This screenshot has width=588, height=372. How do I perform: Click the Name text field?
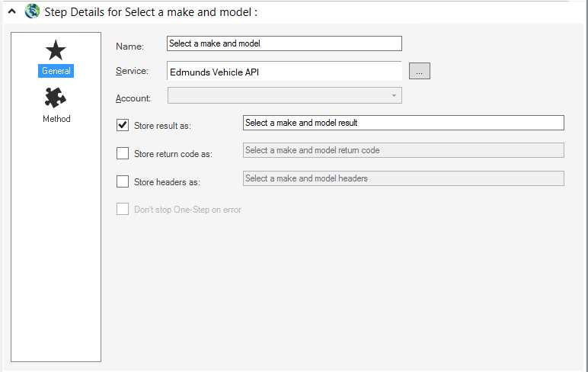(284, 43)
